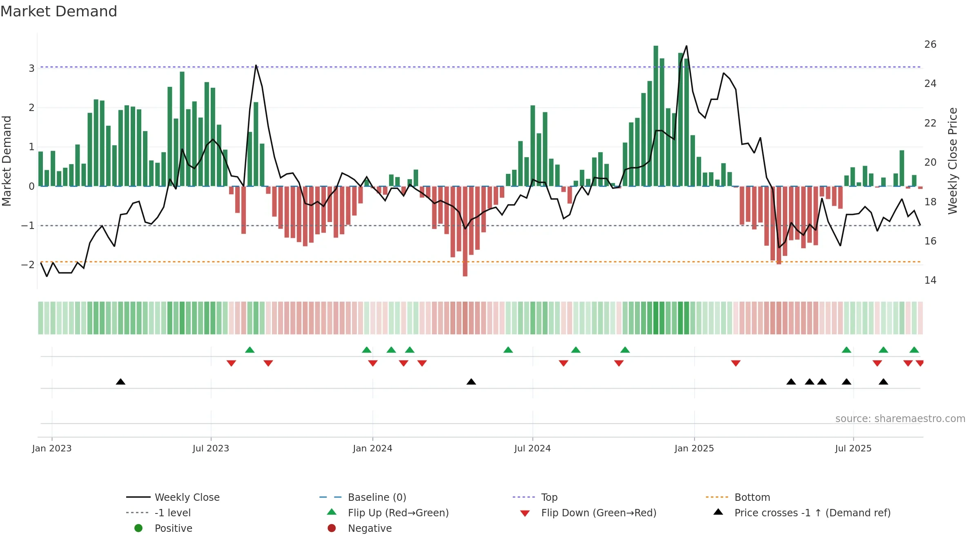980x551 pixels.
Task: Click the Top legend dotted line
Action: [x=523, y=497]
